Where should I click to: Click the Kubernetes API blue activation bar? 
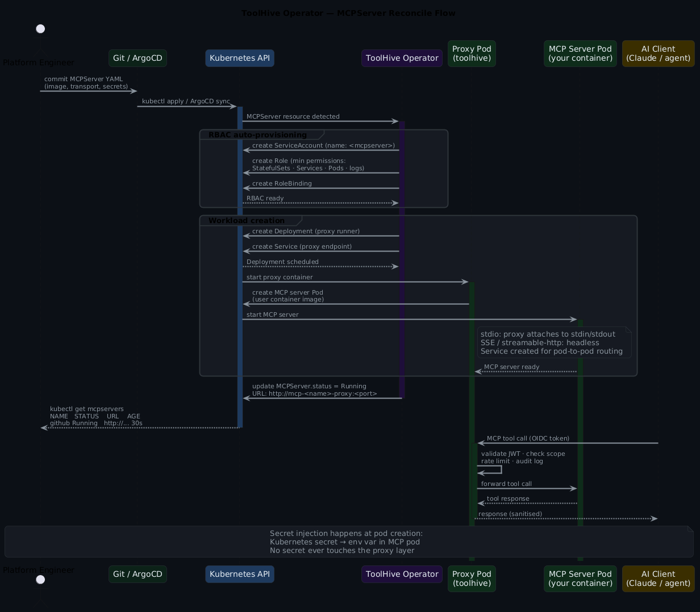240,267
